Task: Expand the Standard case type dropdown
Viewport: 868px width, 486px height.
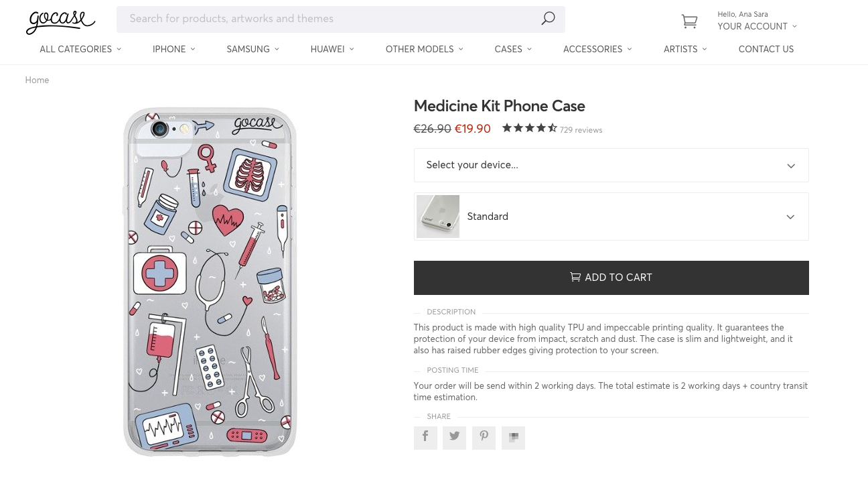Action: click(x=611, y=217)
